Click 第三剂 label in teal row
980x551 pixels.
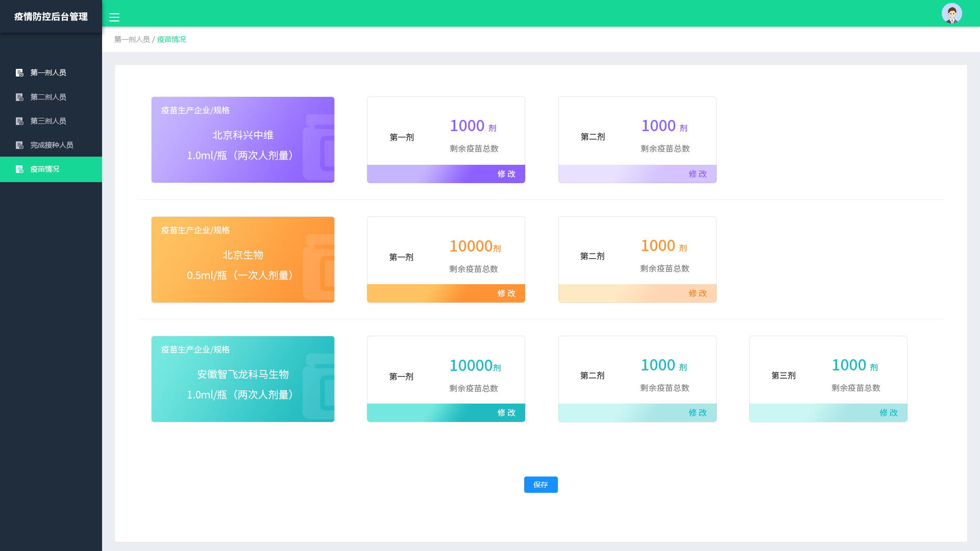point(783,375)
